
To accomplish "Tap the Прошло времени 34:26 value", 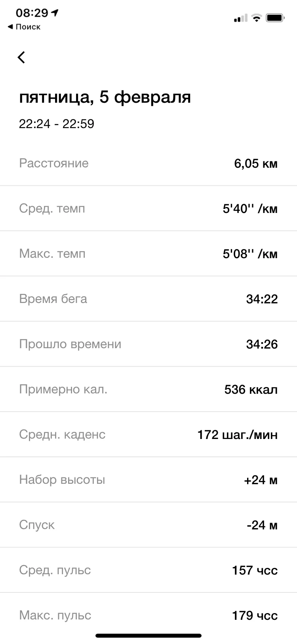I will pyautogui.click(x=262, y=344).
